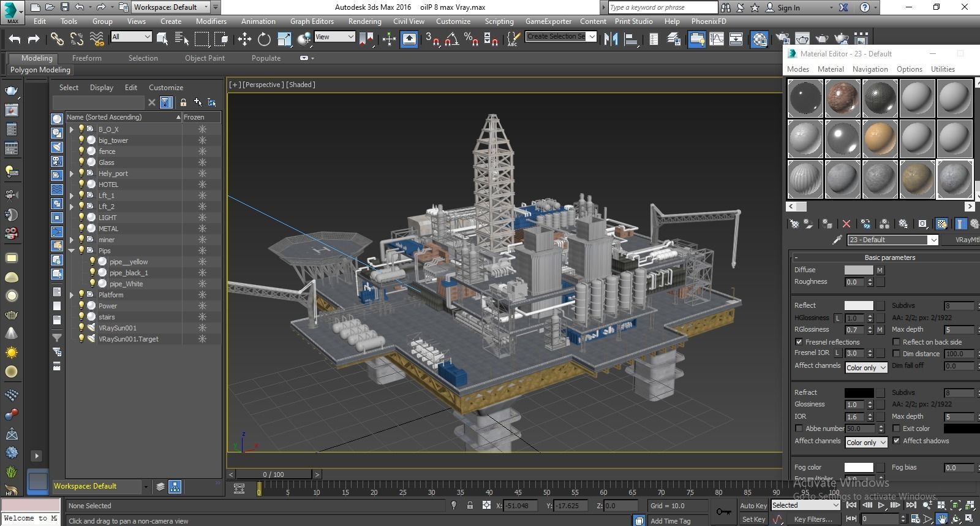
Task: Enable Dim distance checkbox
Action: point(896,354)
